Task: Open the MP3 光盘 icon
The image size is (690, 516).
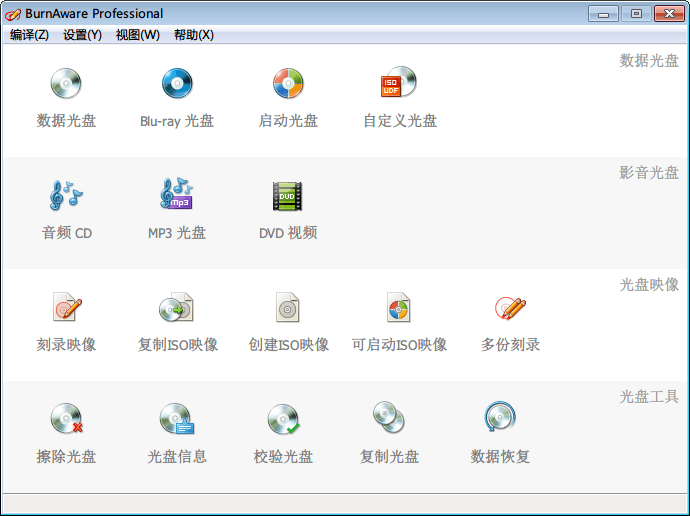Action: [x=176, y=194]
